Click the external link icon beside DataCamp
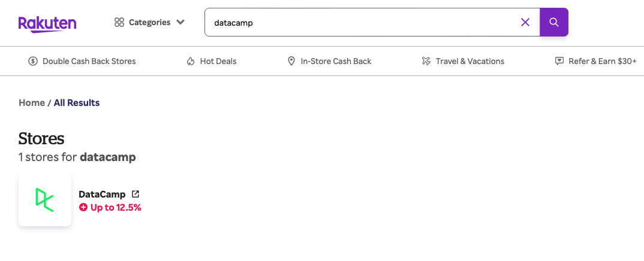The width and height of the screenshot is (644, 261). pyautogui.click(x=135, y=194)
